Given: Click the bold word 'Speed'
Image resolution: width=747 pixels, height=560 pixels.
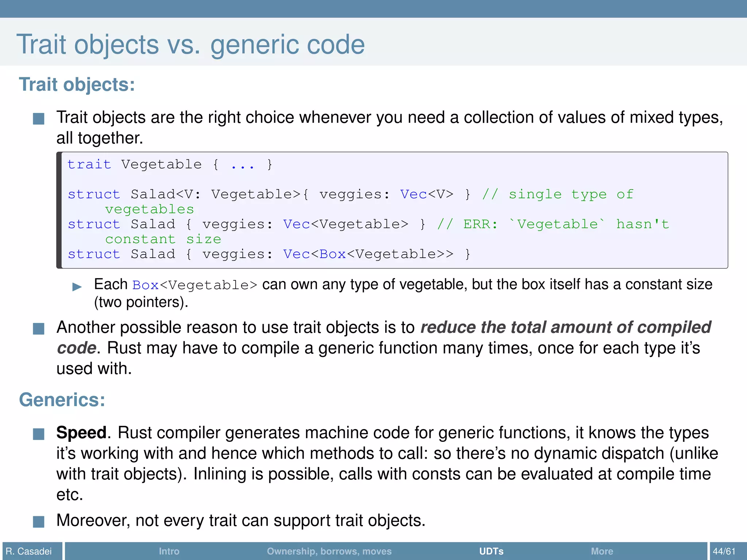Looking at the screenshot, I should (x=81, y=433).
